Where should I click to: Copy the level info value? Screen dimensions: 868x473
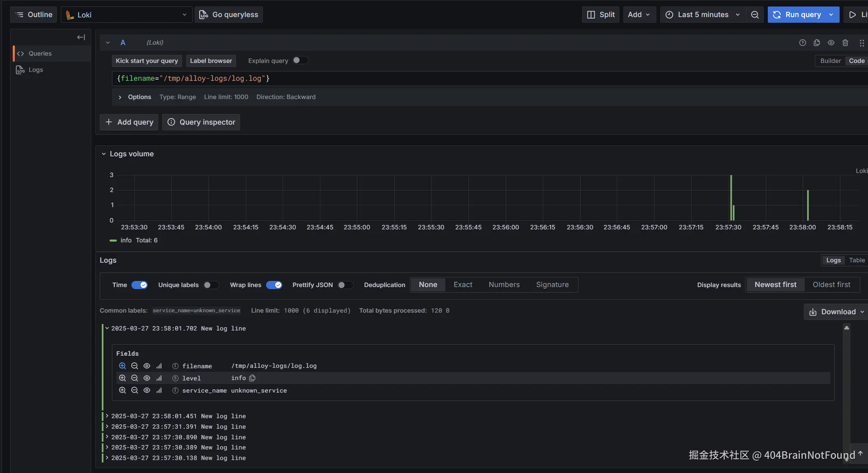[252, 378]
